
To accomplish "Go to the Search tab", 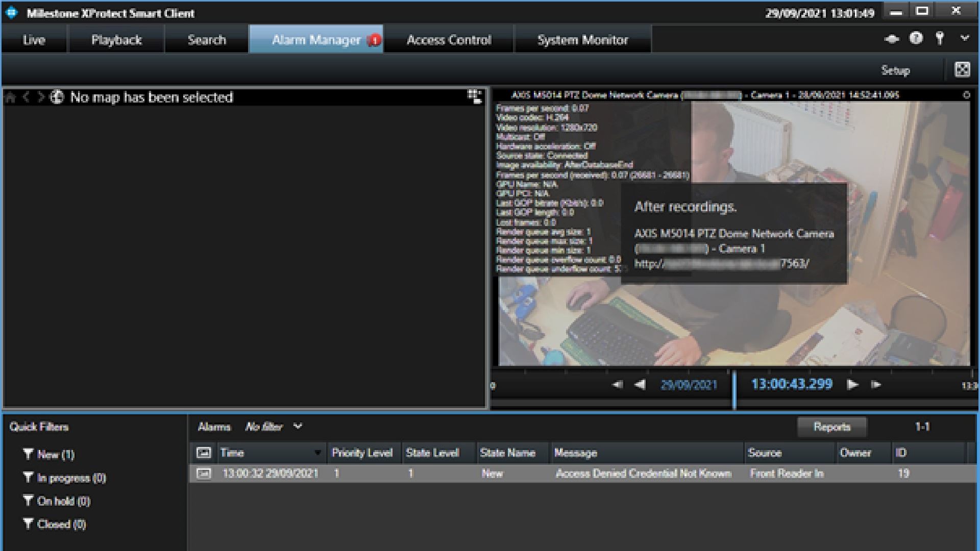I will 207,40.
